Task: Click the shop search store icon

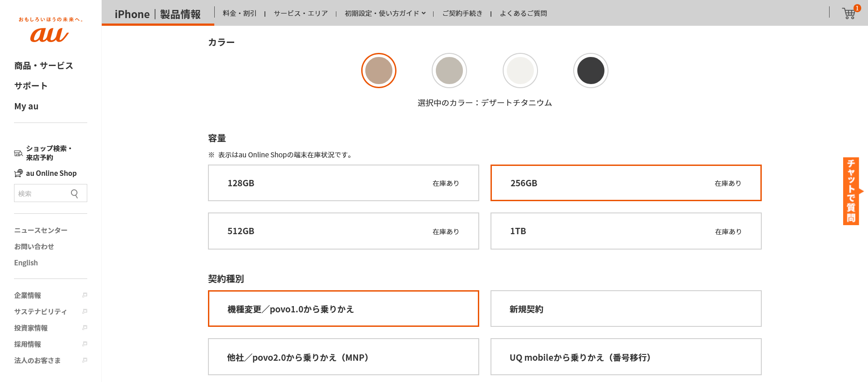Action: pos(18,153)
